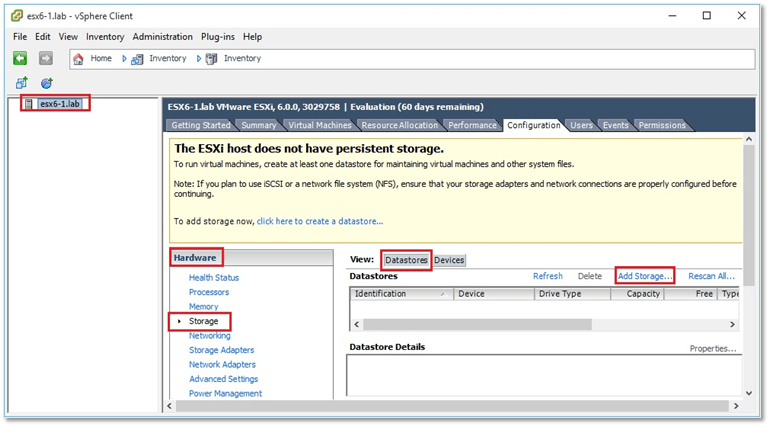Sort by the Free column header
The height and width of the screenshot is (427, 770).
(x=691, y=294)
